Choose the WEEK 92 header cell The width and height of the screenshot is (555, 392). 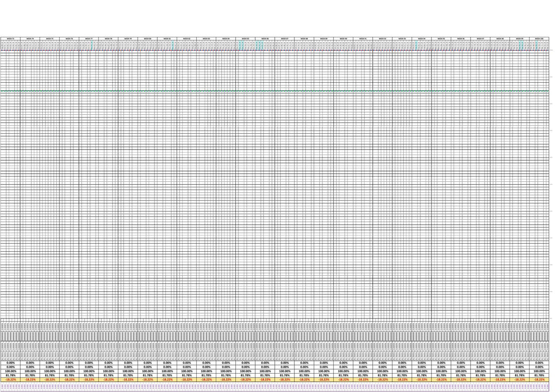click(x=383, y=38)
